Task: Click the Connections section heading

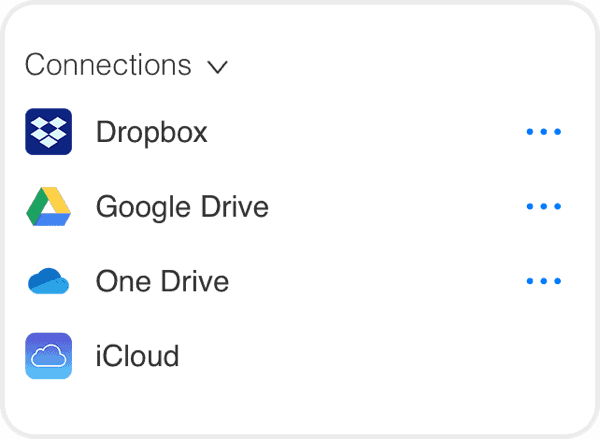Action: pyautogui.click(x=108, y=65)
